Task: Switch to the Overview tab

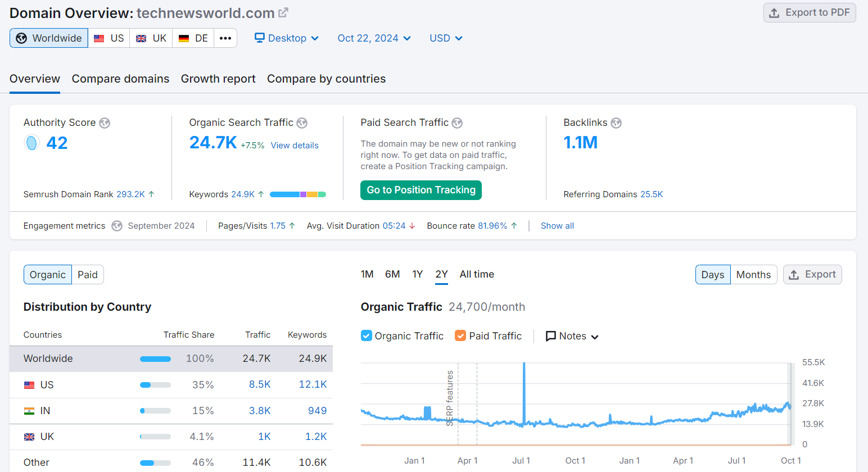Action: coord(35,79)
